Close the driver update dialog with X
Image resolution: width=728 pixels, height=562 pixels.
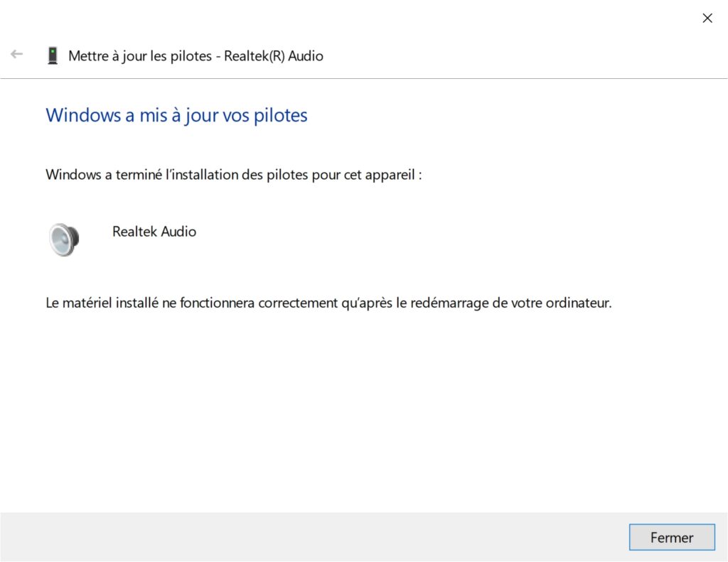707,18
